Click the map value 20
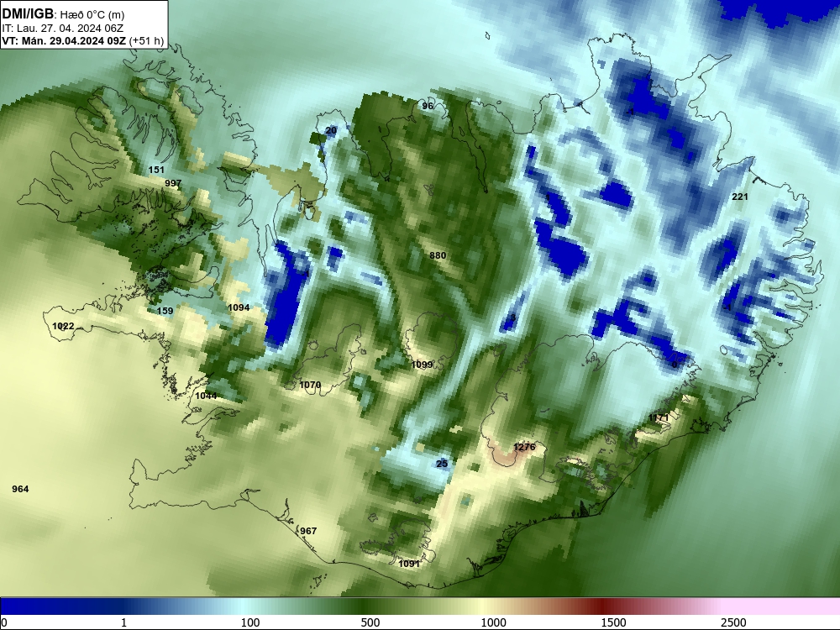Viewport: 840px width, 630px height. click(x=331, y=130)
